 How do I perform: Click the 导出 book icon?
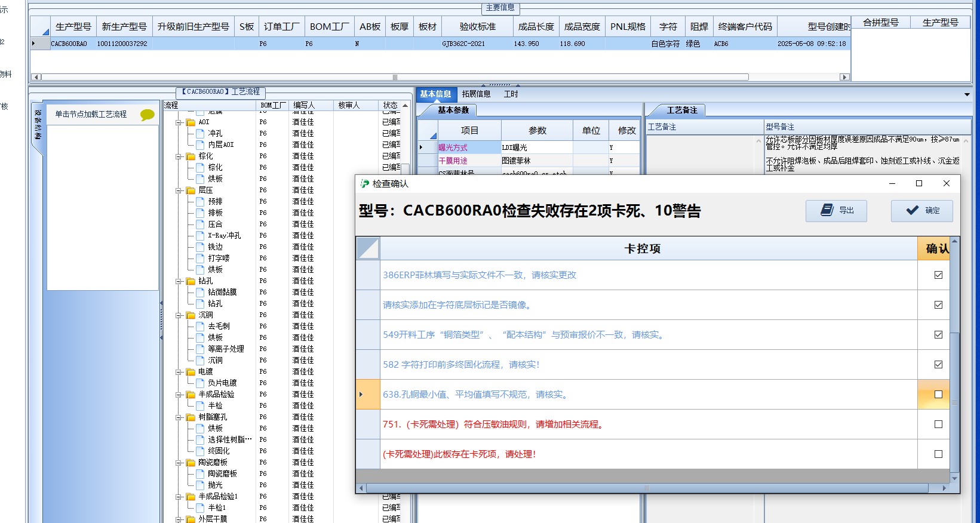[x=827, y=210]
